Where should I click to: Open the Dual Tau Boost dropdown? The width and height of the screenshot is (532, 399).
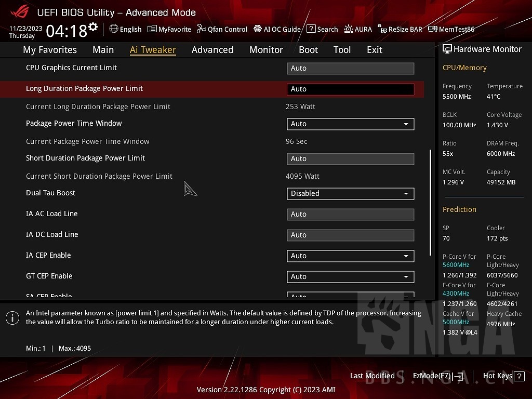[x=350, y=193]
